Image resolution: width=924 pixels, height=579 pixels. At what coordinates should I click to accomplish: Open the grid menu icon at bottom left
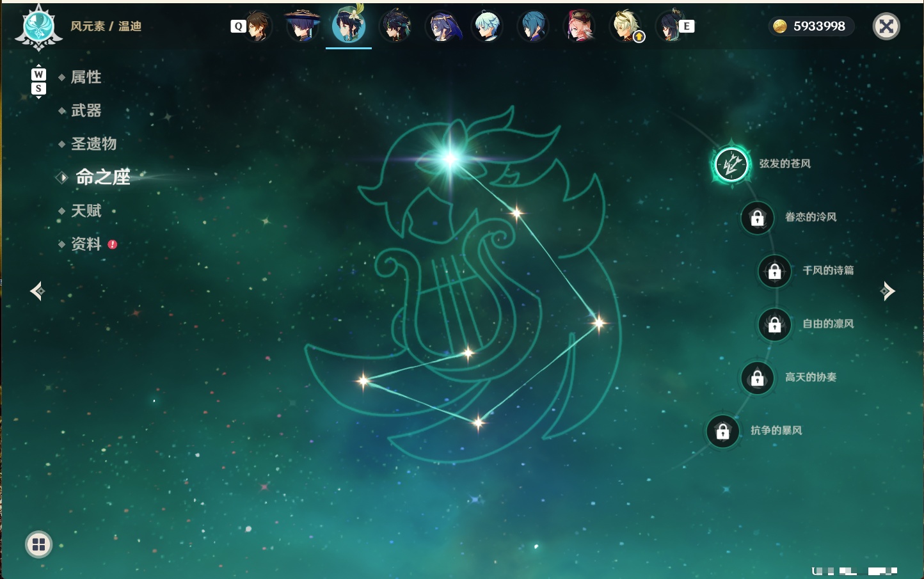point(38,544)
